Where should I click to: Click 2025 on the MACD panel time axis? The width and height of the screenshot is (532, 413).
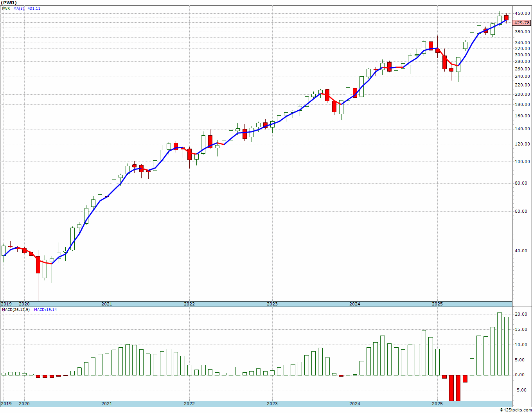point(437,404)
